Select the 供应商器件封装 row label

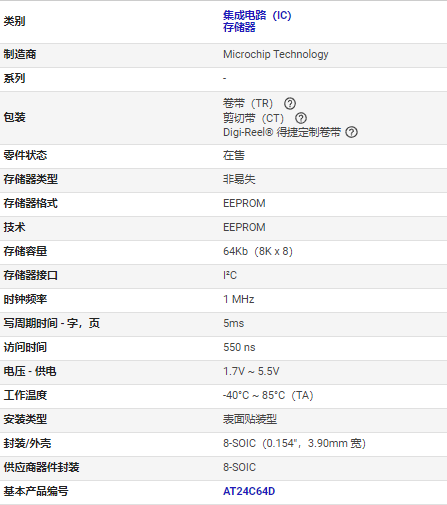[41, 467]
